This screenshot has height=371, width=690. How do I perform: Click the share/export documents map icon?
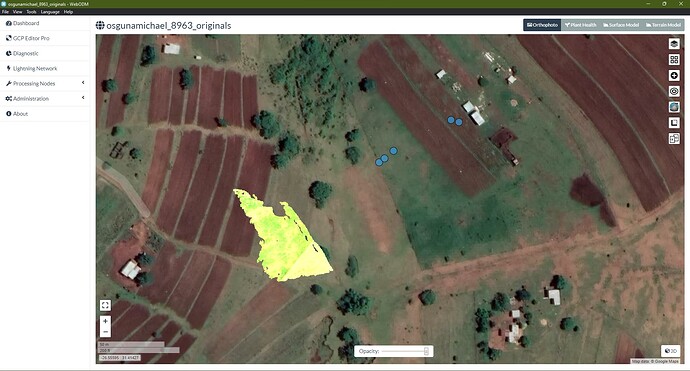tap(674, 139)
